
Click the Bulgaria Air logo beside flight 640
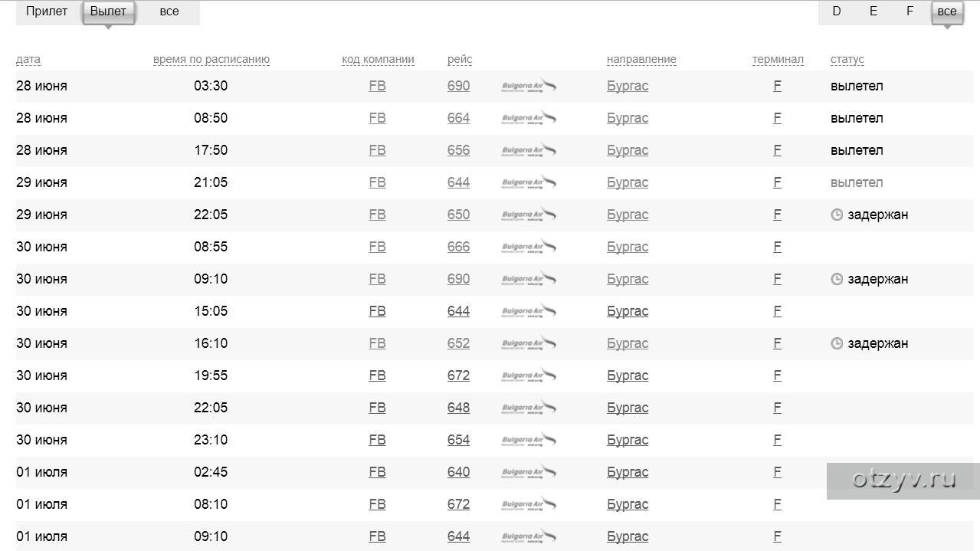529,472
